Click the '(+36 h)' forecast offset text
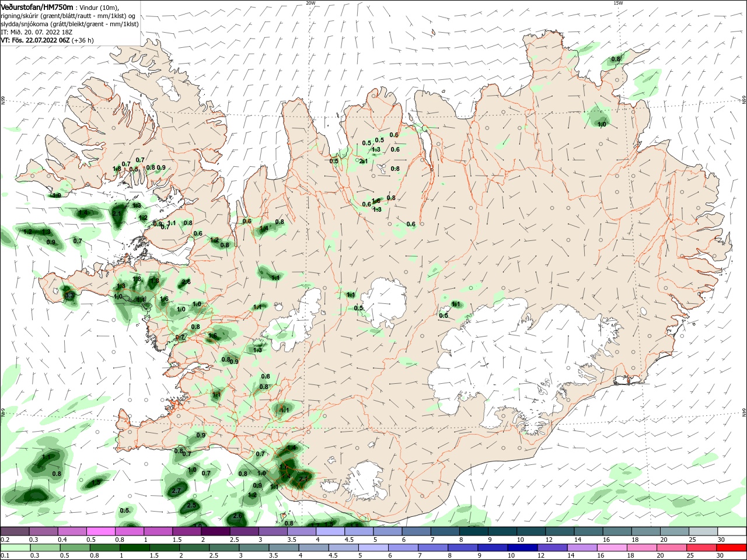747x560 pixels. 83,40
